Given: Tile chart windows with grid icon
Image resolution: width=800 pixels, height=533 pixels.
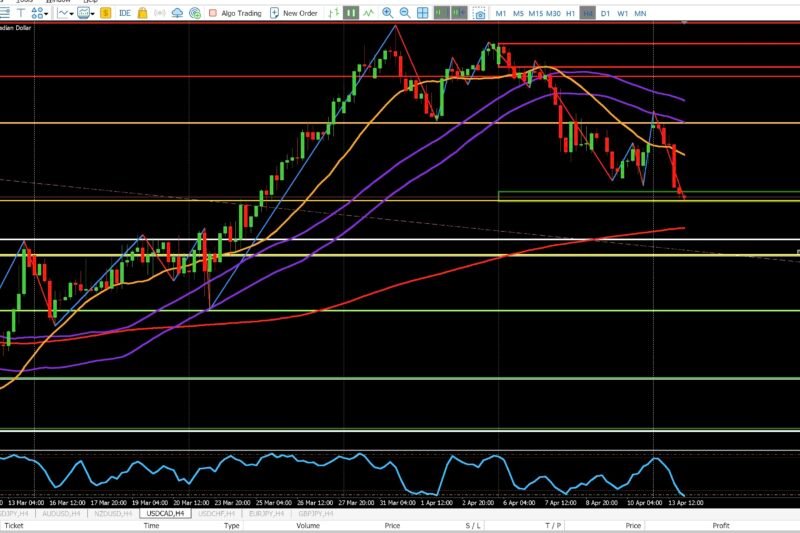Looking at the screenshot, I should tap(422, 13).
